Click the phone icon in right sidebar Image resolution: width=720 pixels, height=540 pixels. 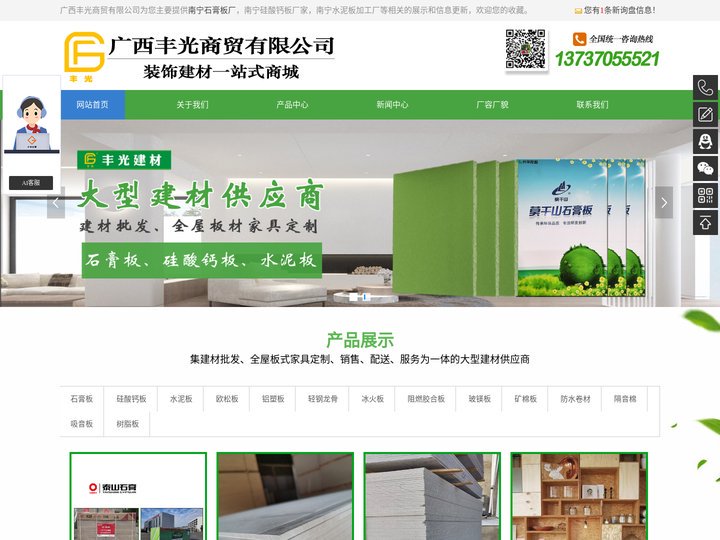tap(705, 87)
